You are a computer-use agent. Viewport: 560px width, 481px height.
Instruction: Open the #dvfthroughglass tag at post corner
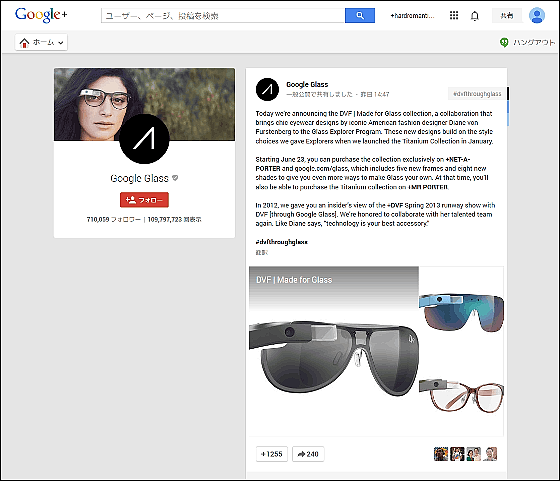pos(477,94)
